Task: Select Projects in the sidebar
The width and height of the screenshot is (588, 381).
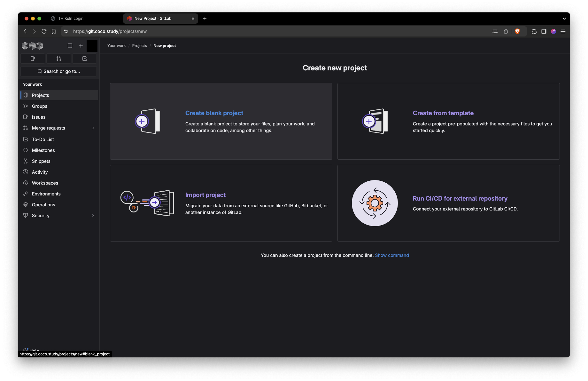Action: pos(59,95)
